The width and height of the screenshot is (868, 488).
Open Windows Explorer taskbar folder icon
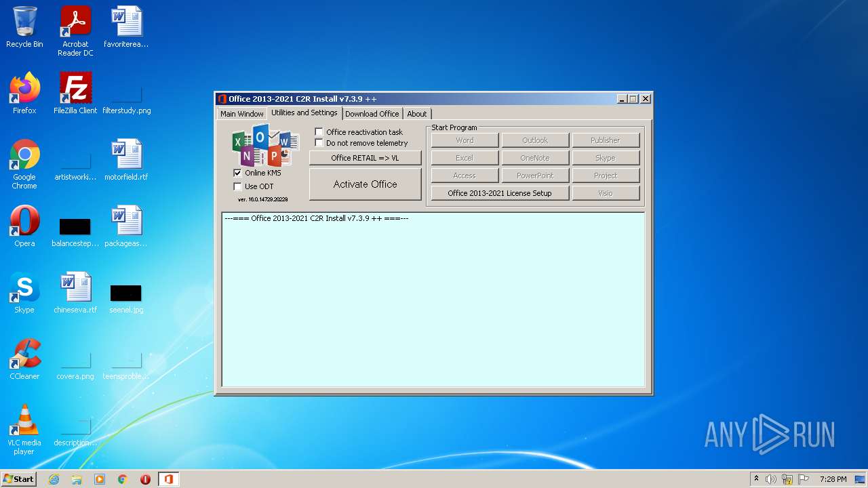pyautogui.click(x=77, y=479)
